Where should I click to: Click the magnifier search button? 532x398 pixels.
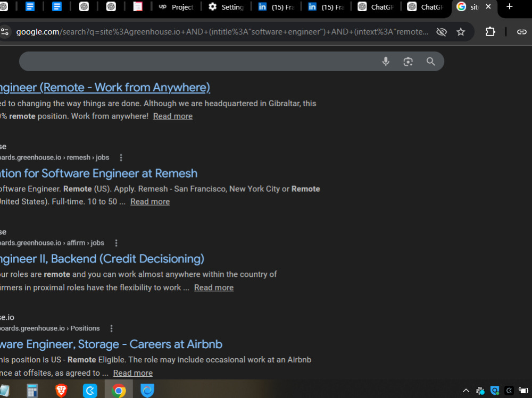click(430, 61)
